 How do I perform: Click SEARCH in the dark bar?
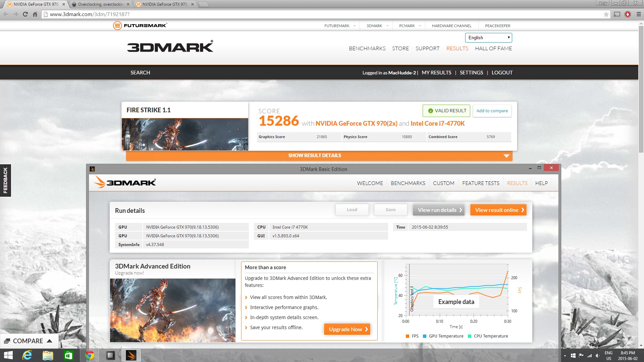[140, 72]
